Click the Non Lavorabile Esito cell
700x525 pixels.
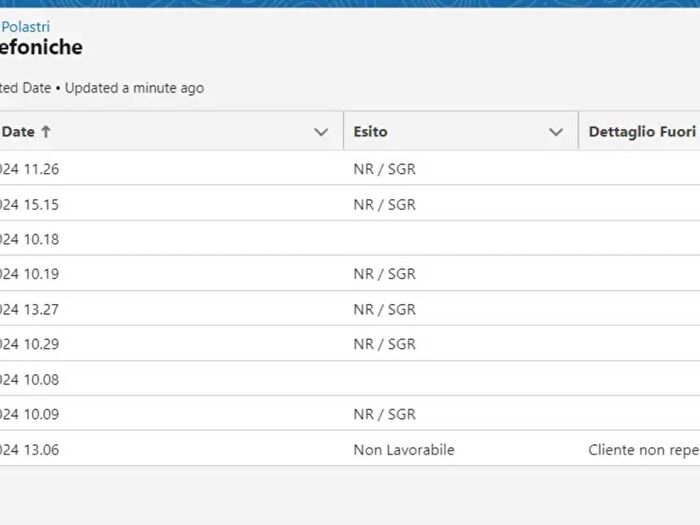point(404,450)
